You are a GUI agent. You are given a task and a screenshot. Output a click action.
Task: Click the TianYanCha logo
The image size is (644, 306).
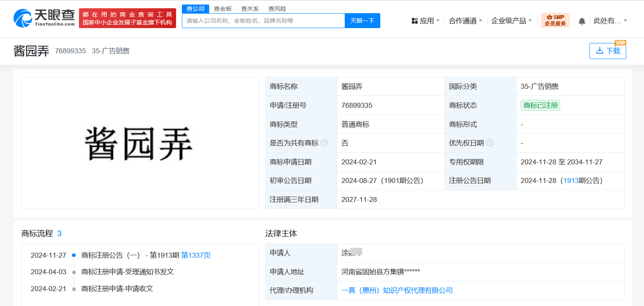click(44, 18)
